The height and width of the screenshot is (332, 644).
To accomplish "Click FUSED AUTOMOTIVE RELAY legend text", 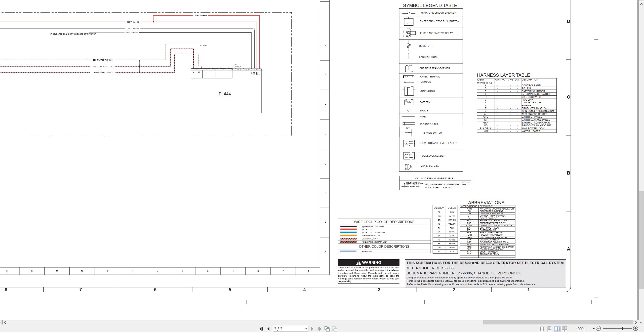I will [436, 33].
